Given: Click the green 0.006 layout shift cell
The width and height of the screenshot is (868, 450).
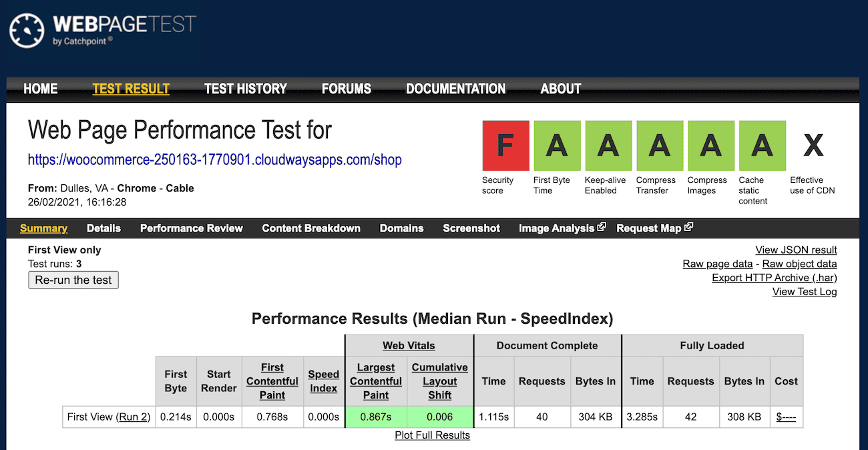Looking at the screenshot, I should click(440, 417).
